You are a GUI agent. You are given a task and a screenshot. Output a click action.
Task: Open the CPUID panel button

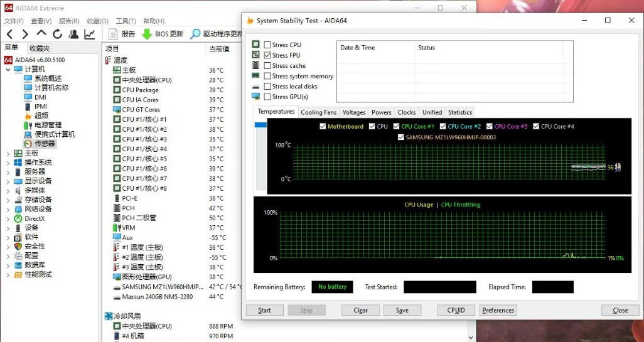pyautogui.click(x=456, y=311)
